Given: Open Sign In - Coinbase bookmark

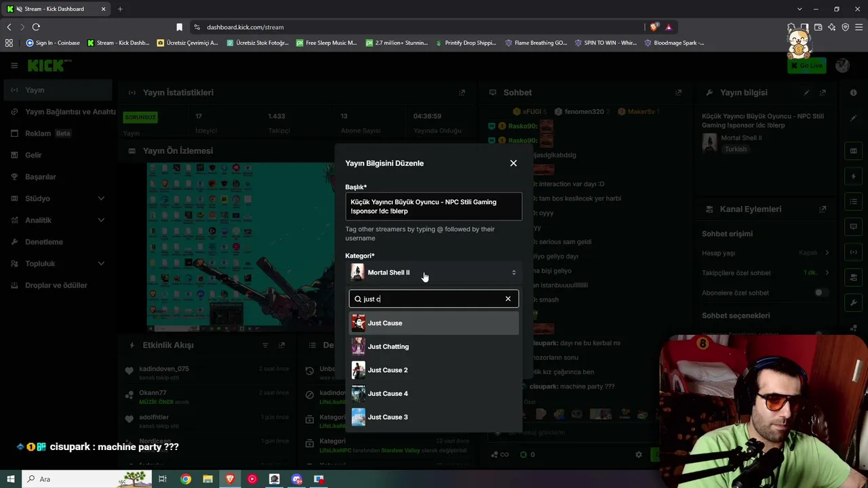Looking at the screenshot, I should coord(53,43).
